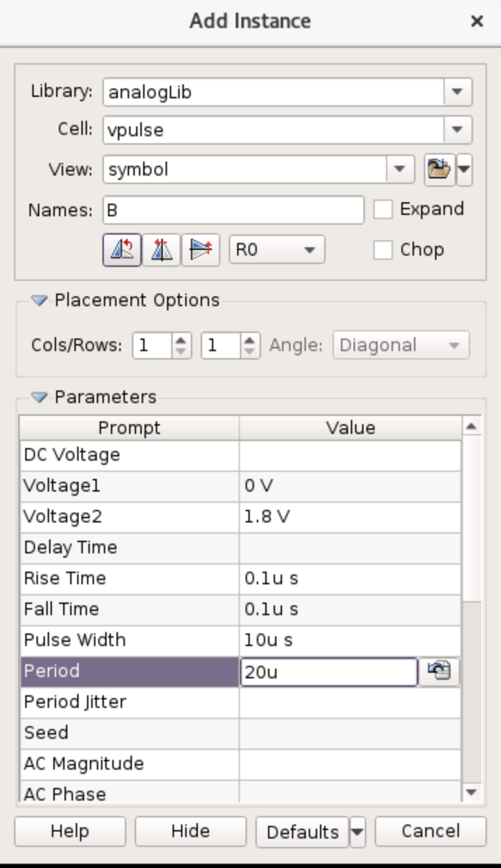
Task: Hide the Add Instance dialog
Action: click(x=190, y=831)
